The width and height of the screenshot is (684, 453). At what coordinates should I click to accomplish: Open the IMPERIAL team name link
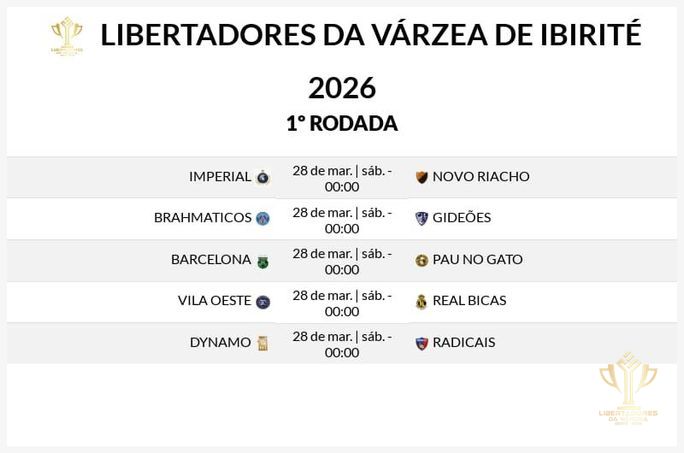pyautogui.click(x=220, y=177)
